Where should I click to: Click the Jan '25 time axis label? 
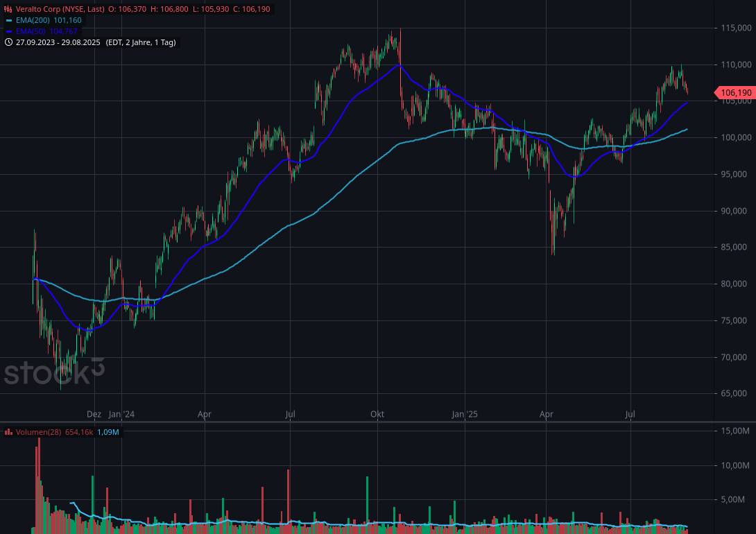click(465, 414)
